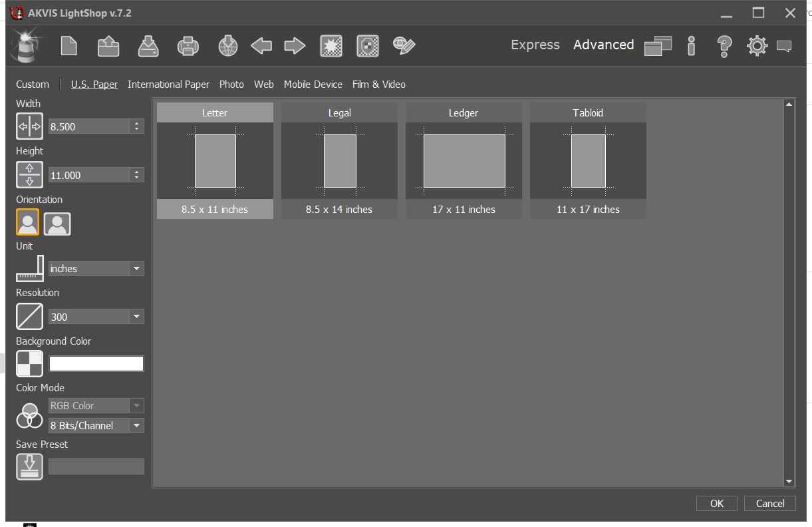This screenshot has width=812, height=527.
Task: Select Landscape orientation
Action: [57, 224]
